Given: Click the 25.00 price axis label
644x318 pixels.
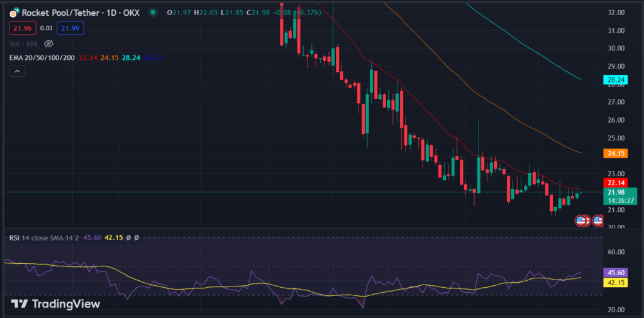Looking at the screenshot, I should tap(616, 138).
